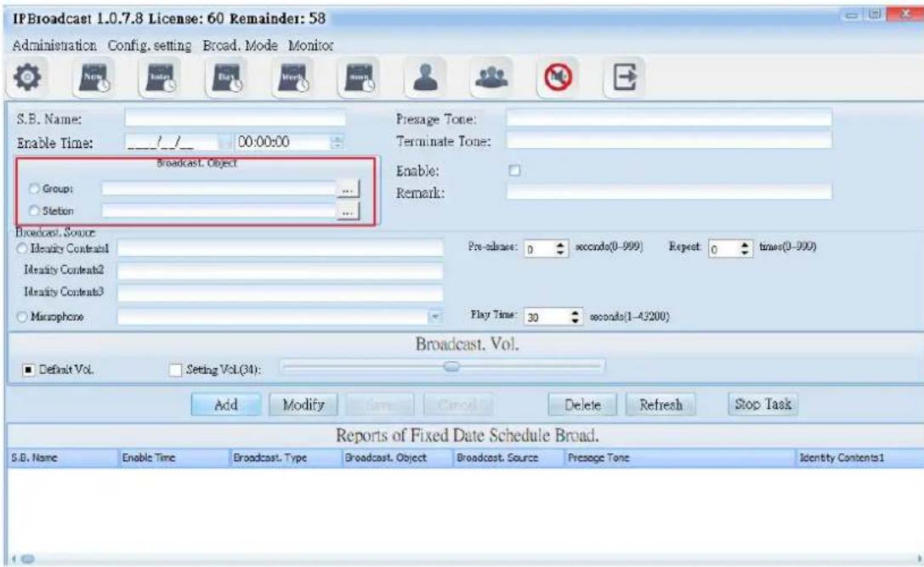Click into the S.B. Name field
Viewport: 924px width, 567px height.
235,118
